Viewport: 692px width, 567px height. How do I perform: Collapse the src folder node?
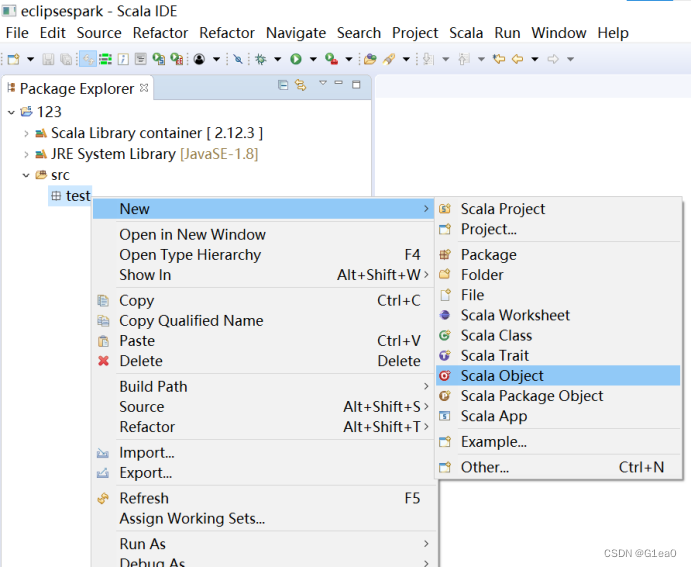(26, 176)
